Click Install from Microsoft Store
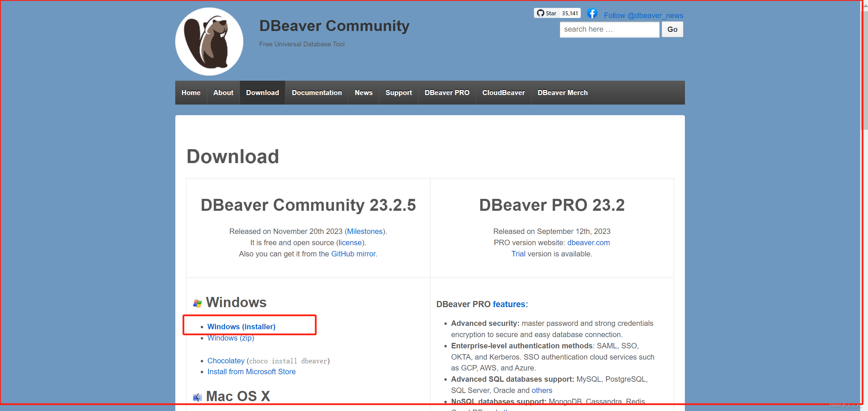The image size is (868, 411). pyautogui.click(x=251, y=372)
